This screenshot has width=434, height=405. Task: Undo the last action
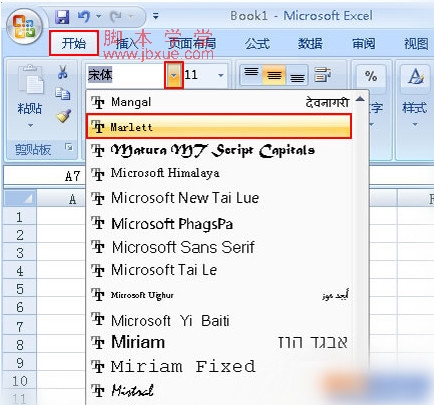(x=84, y=16)
